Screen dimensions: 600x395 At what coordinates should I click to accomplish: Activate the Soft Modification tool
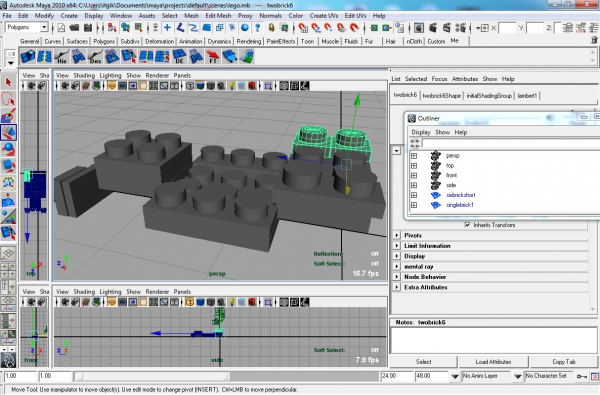pos(8,199)
